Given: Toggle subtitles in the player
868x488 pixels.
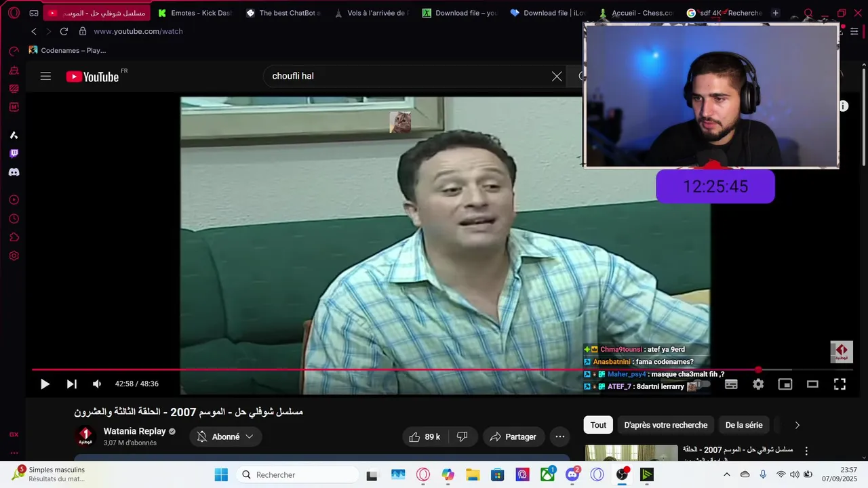Looking at the screenshot, I should tap(731, 384).
